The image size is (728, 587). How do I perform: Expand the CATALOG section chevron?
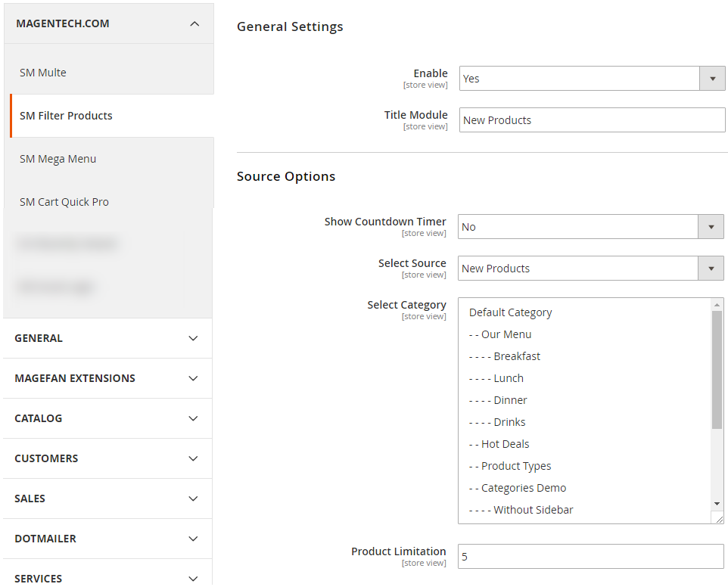coord(193,418)
